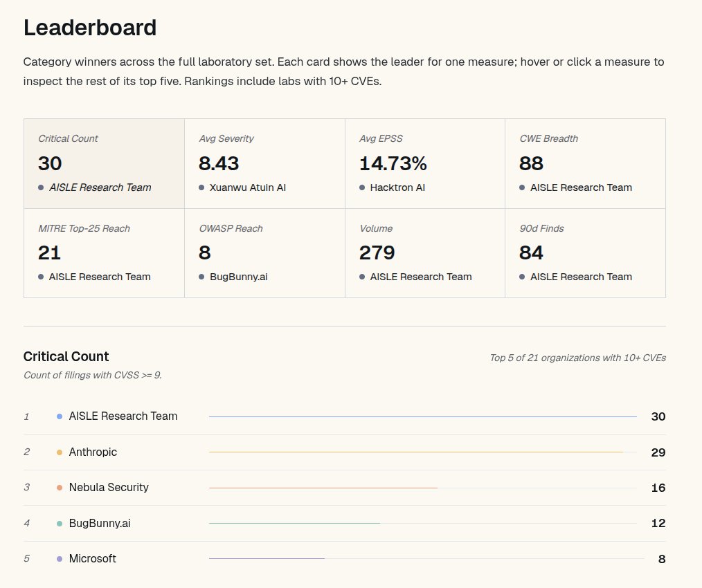Viewport: 702px width, 588px height.
Task: Select the OWASP Reach measure card
Action: tap(264, 252)
